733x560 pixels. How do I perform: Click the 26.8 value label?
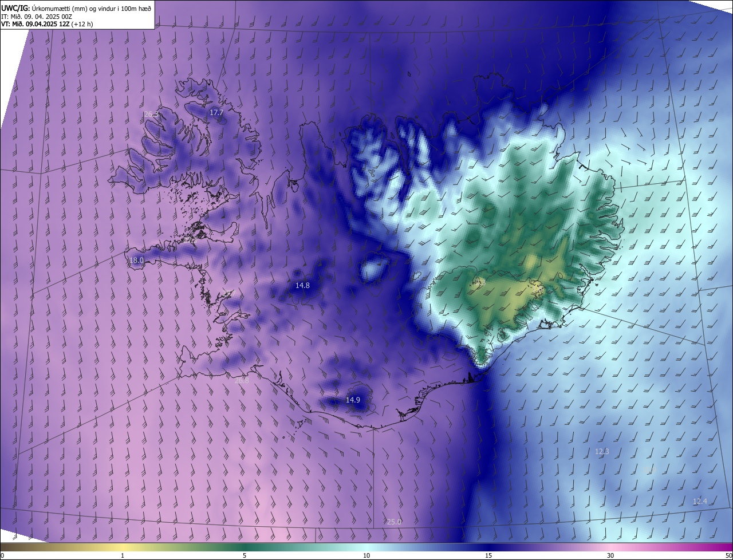(242, 380)
